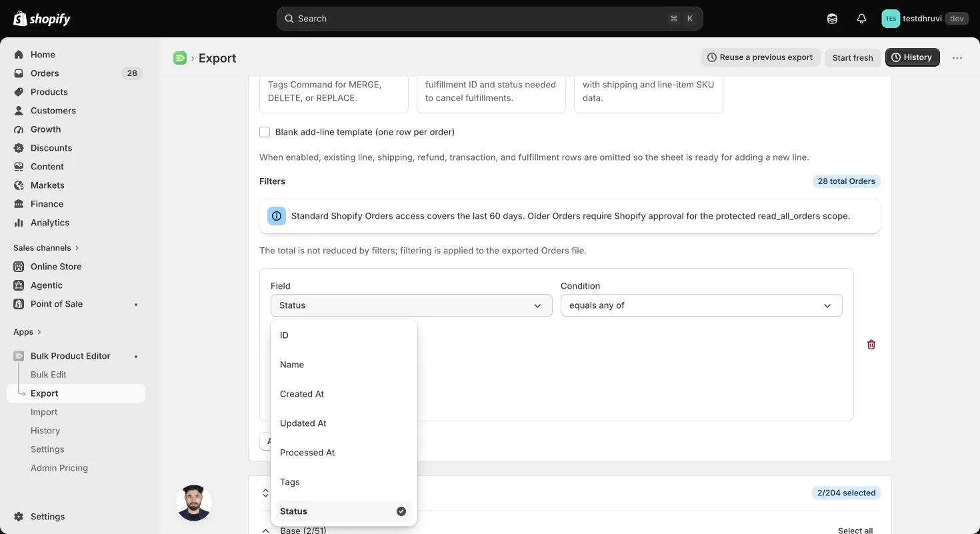The image size is (980, 534).
Task: Expand the Apps section
Action: tap(27, 332)
